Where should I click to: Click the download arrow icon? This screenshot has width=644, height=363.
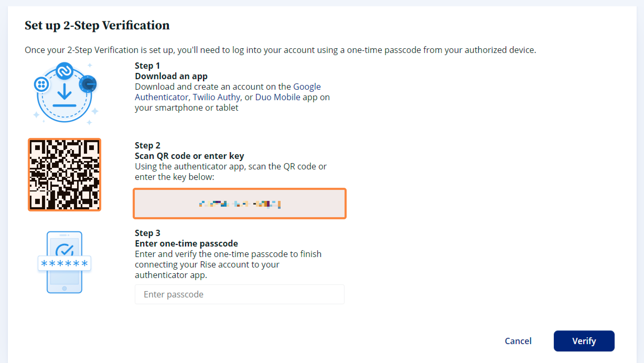coord(65,95)
